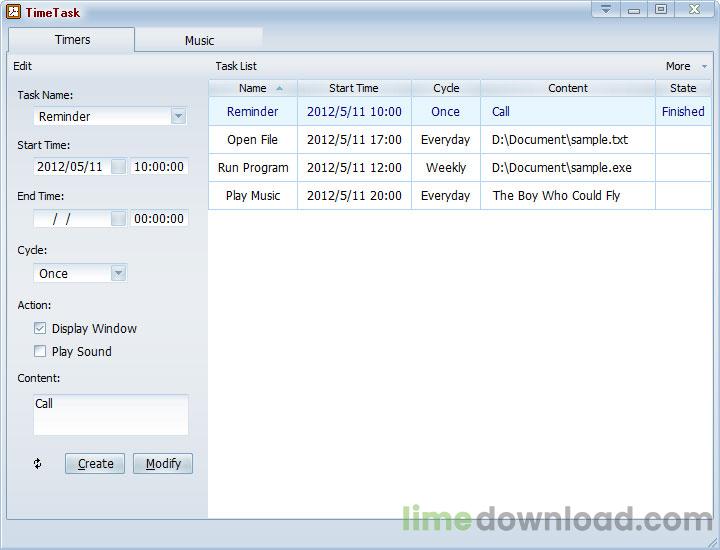720x550 pixels.
Task: Select the Run Program task name
Action: [x=253, y=168]
